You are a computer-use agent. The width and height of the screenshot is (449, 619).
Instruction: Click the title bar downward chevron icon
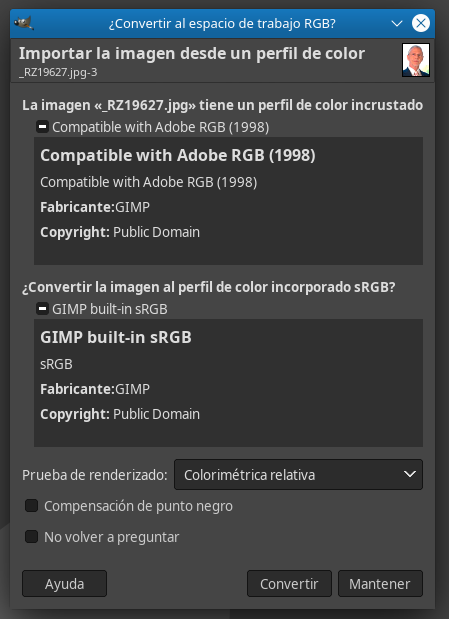pyautogui.click(x=396, y=24)
